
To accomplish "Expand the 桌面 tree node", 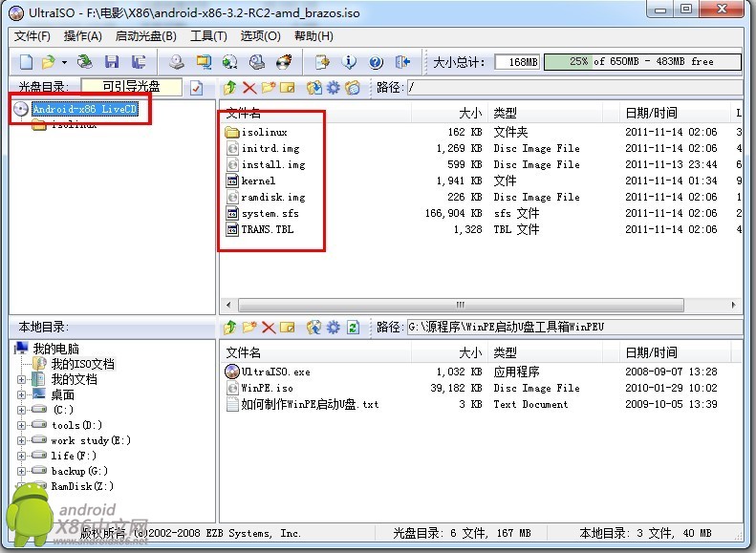I will [21, 395].
